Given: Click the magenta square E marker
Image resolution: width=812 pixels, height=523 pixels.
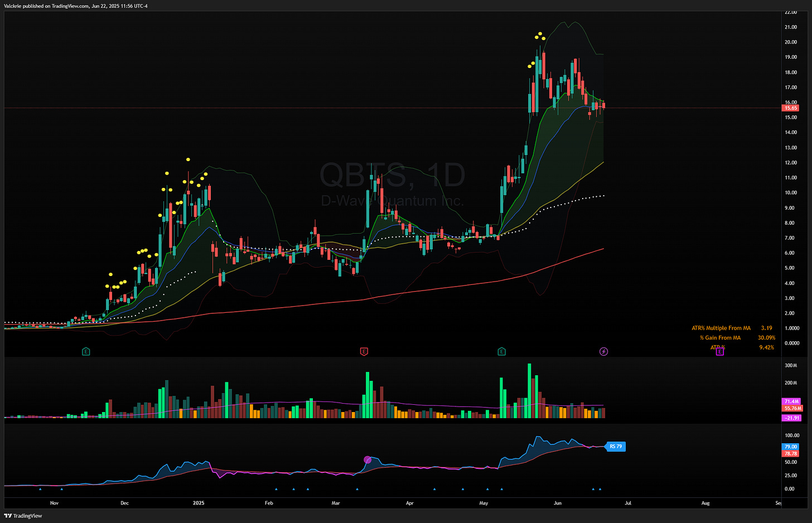Looking at the screenshot, I should (719, 352).
